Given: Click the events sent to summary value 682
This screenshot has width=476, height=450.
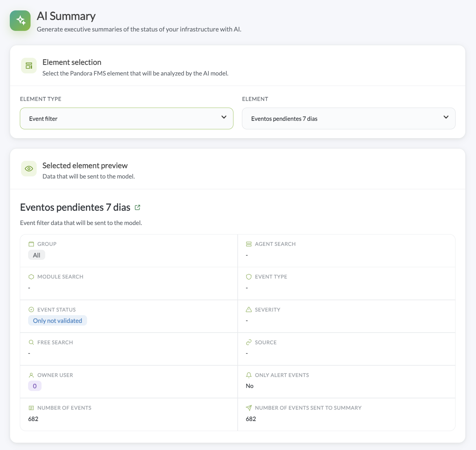Looking at the screenshot, I should [x=251, y=419].
